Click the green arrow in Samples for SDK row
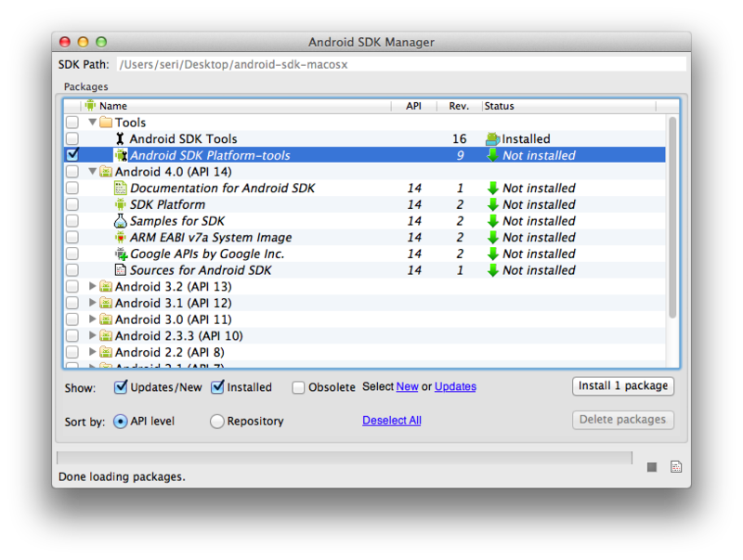The height and width of the screenshot is (560, 743). 493,221
